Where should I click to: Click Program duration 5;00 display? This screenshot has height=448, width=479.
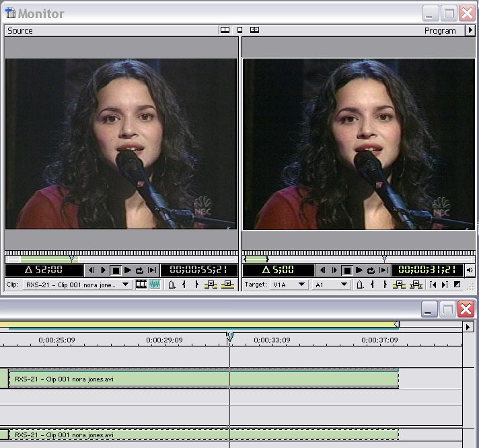[278, 270]
